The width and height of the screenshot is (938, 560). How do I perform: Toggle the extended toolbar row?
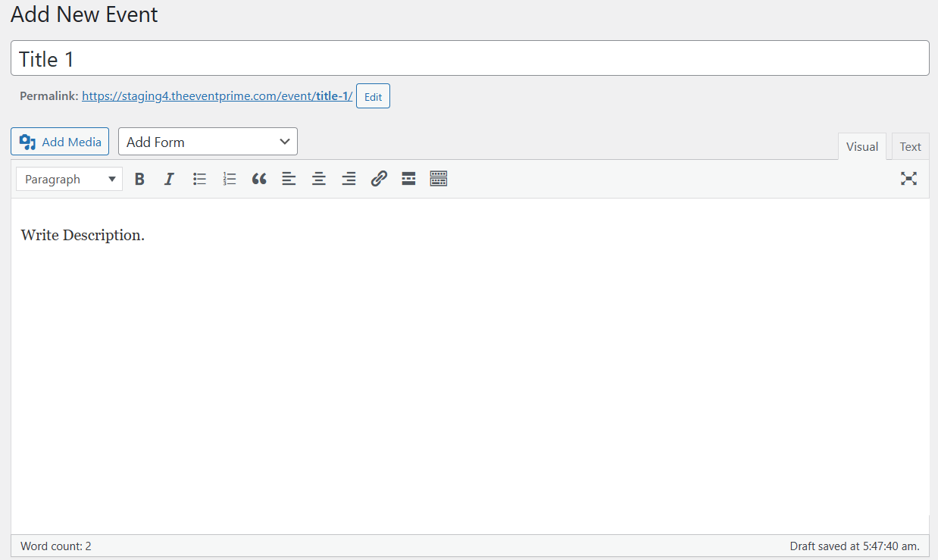[439, 179]
